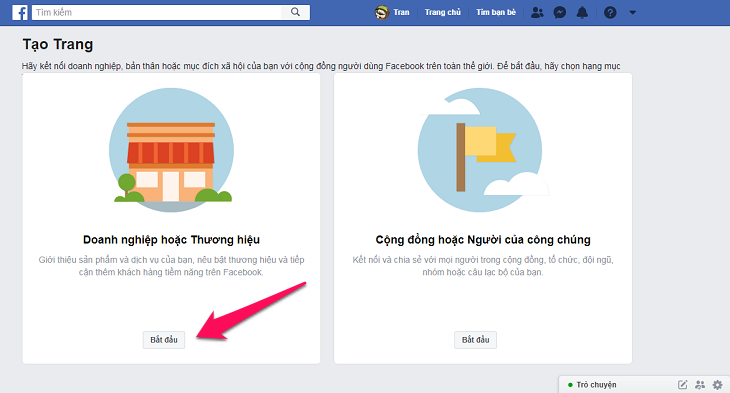Click the Giới thiệu sản phẩm description text
This screenshot has width=730, height=393.
click(x=171, y=266)
